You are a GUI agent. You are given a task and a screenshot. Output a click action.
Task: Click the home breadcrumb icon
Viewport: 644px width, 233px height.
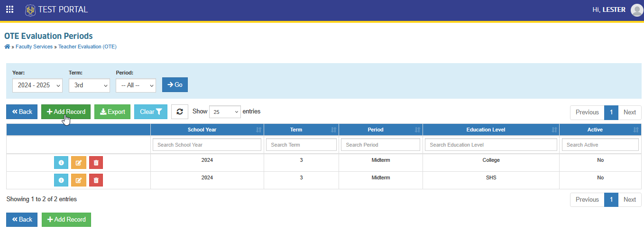point(7,47)
